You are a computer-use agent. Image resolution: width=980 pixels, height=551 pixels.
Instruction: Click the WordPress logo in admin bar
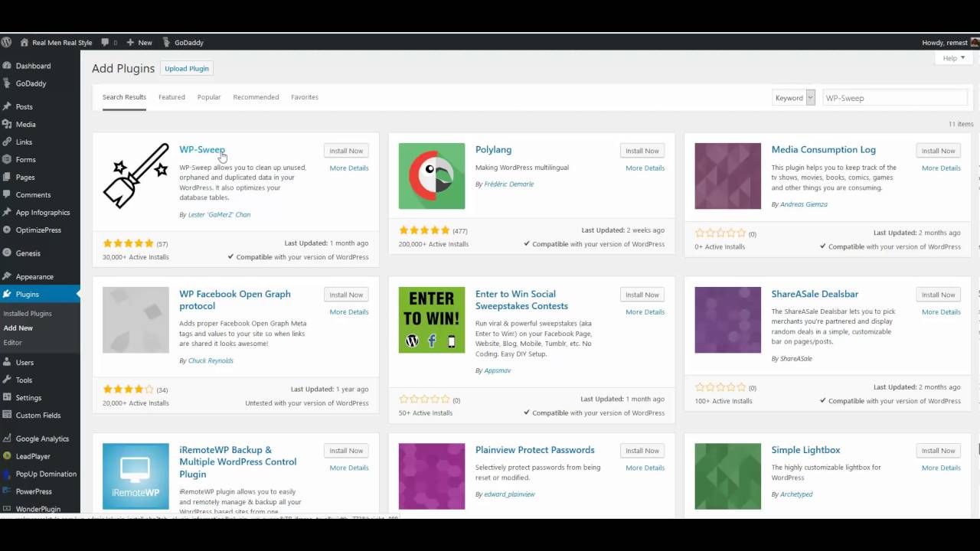(x=6, y=42)
